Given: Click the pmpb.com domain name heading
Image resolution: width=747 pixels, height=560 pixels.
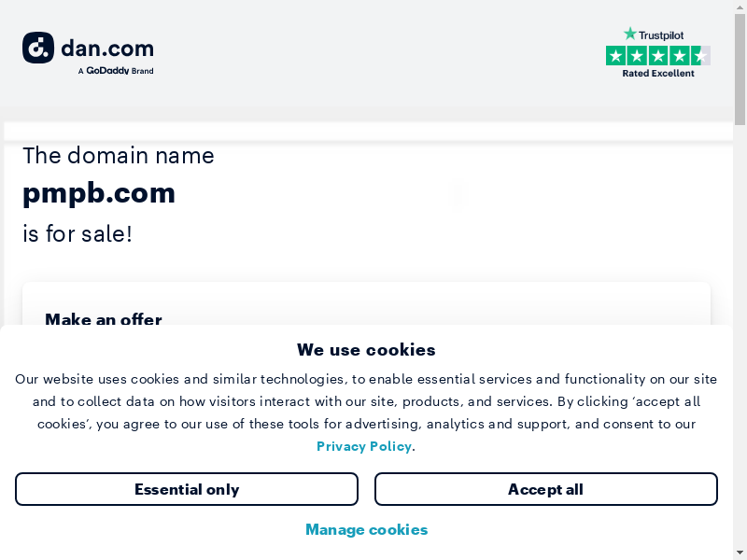Looking at the screenshot, I should click(x=99, y=192).
